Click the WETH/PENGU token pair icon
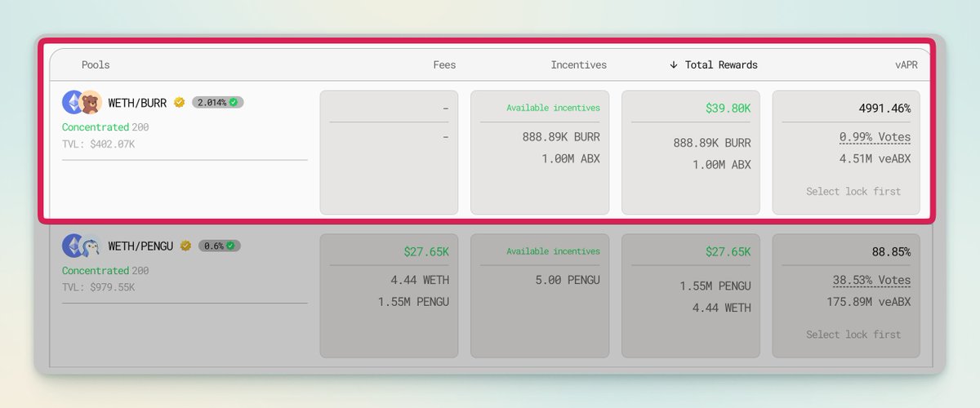 coord(82,246)
